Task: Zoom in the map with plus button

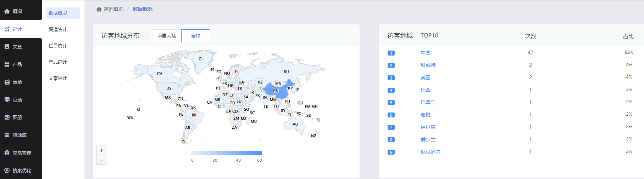Action: click(101, 150)
